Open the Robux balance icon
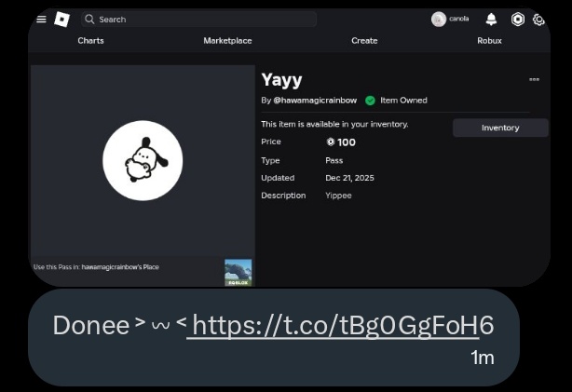The height and width of the screenshot is (392, 572). tap(518, 20)
